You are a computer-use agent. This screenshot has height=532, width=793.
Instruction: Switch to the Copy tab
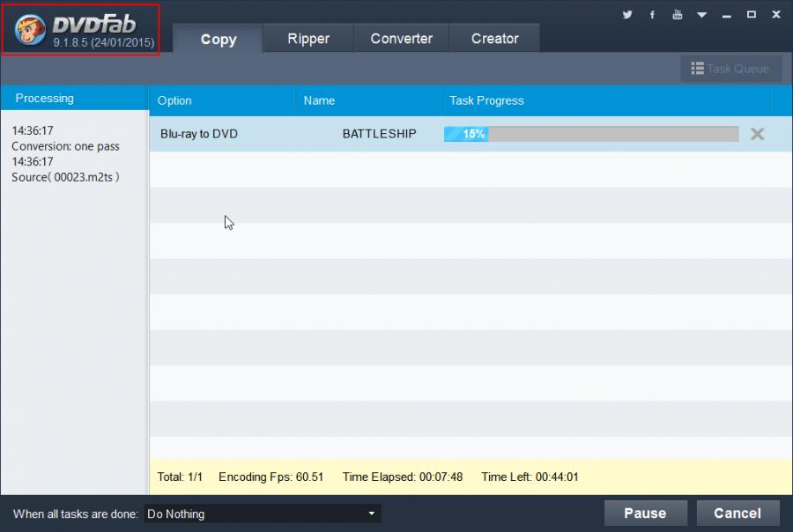coord(218,39)
